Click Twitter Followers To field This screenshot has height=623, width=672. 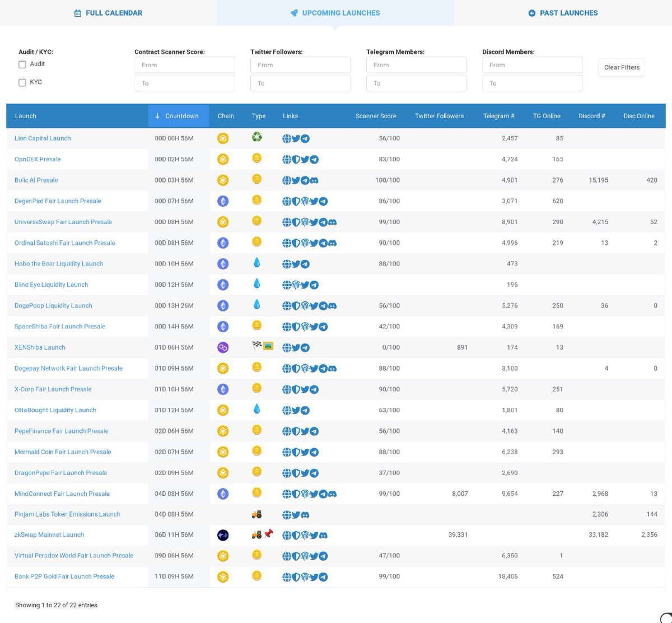coord(301,83)
